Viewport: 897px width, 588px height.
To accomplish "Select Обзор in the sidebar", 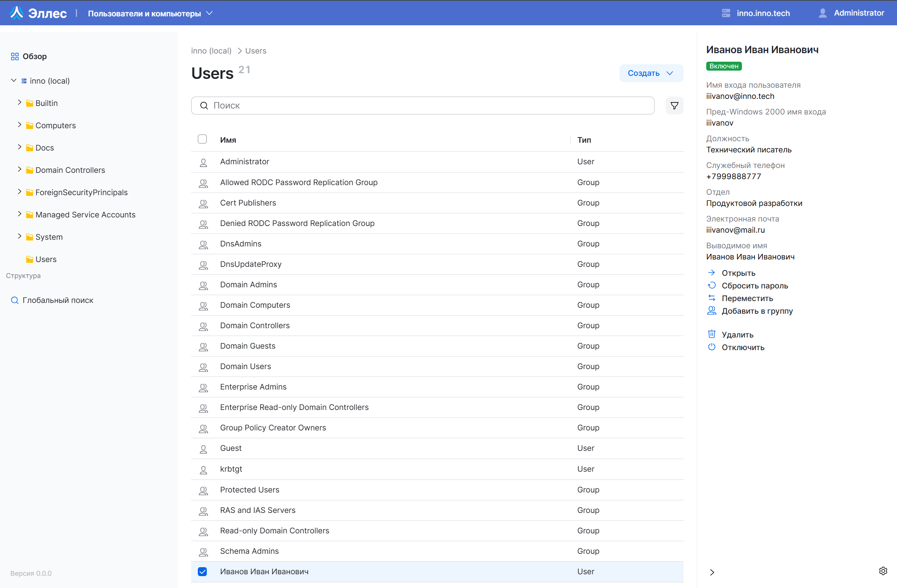I will click(x=34, y=56).
